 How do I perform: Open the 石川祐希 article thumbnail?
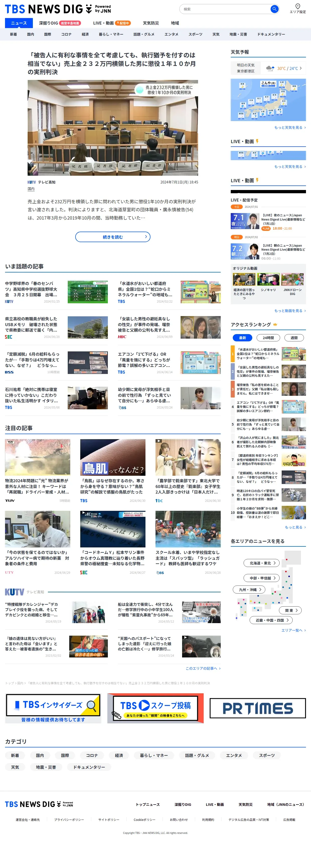click(x=88, y=398)
